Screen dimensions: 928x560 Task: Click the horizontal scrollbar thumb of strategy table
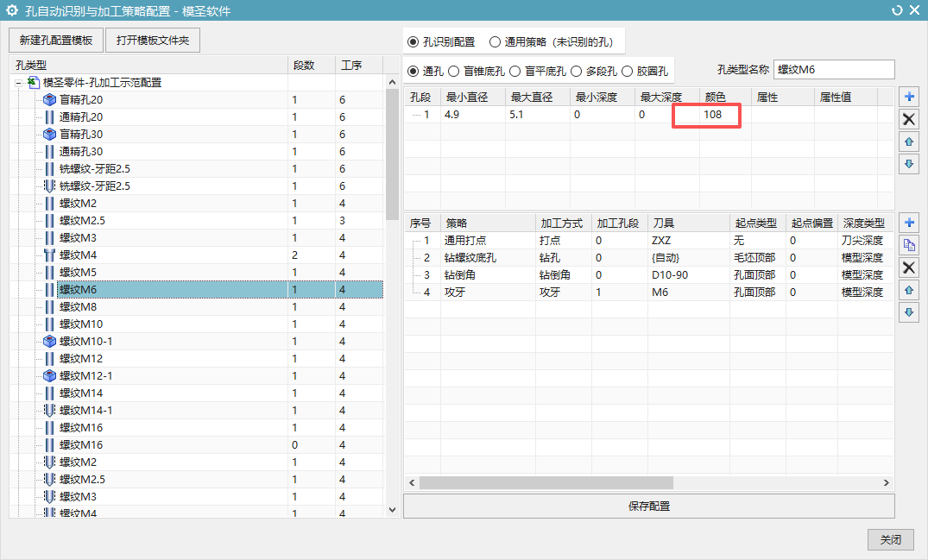[546, 482]
